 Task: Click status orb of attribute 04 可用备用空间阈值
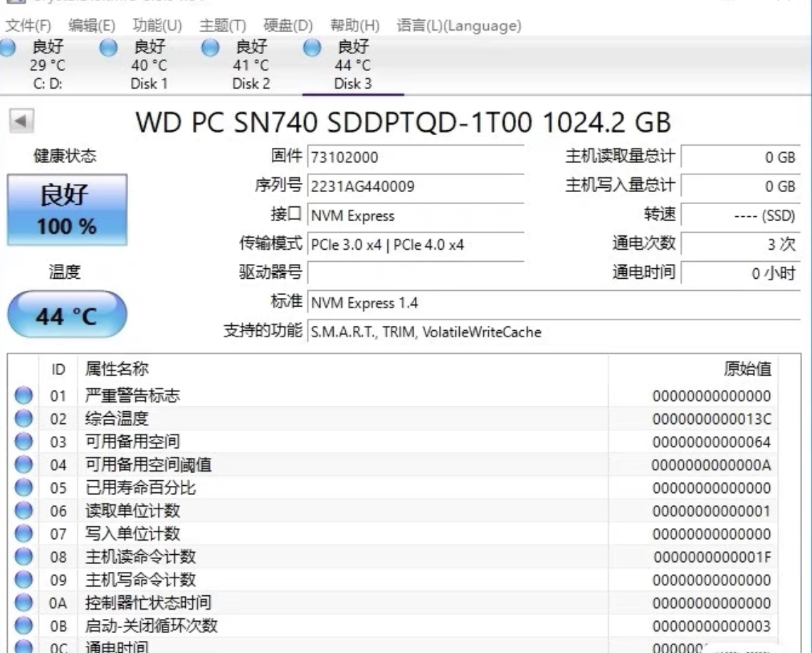23,464
